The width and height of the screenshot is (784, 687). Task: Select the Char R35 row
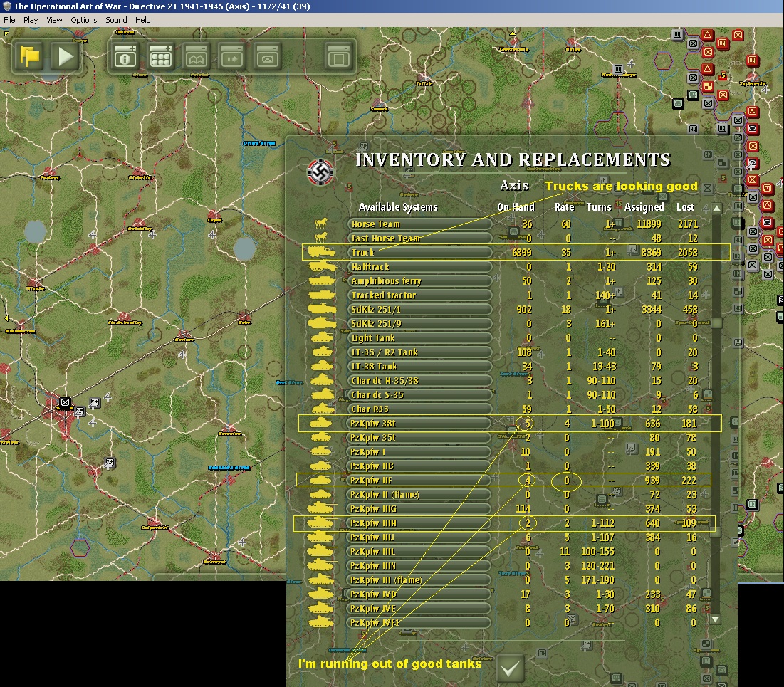tap(419, 409)
